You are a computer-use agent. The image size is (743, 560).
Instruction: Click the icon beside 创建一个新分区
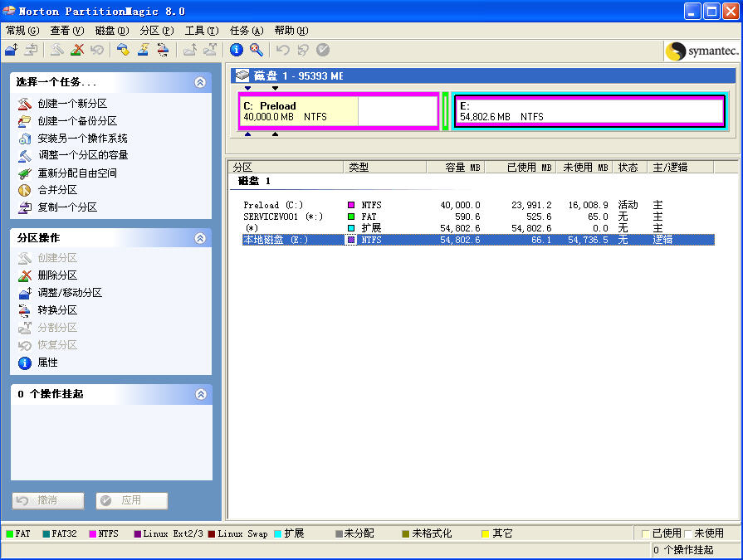pos(25,103)
